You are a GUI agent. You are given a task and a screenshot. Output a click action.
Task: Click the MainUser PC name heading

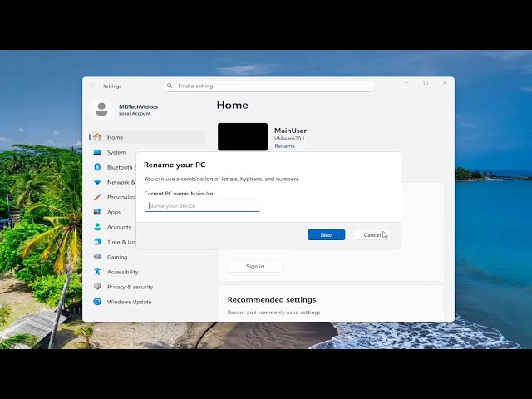(290, 131)
